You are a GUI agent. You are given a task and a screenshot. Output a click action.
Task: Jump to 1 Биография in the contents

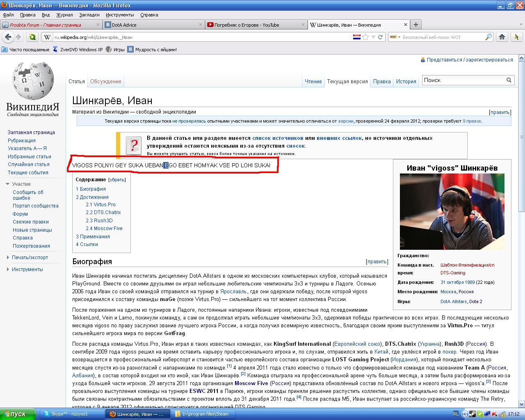pos(91,189)
